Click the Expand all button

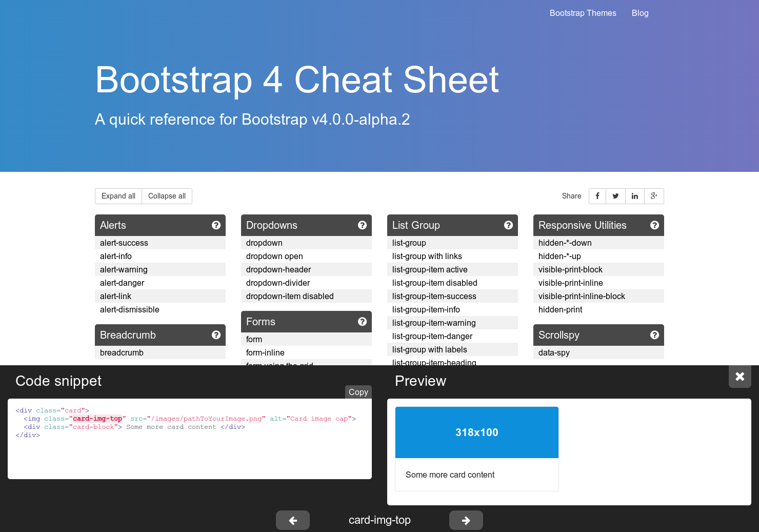(118, 196)
